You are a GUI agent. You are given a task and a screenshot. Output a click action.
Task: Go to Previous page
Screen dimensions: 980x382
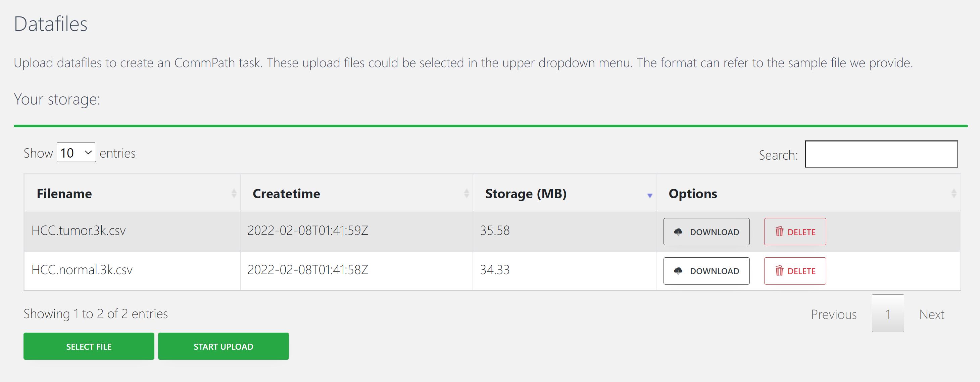pyautogui.click(x=834, y=314)
